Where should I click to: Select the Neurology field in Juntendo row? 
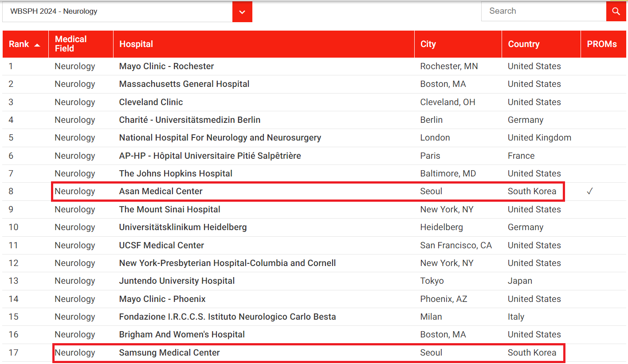click(x=75, y=281)
